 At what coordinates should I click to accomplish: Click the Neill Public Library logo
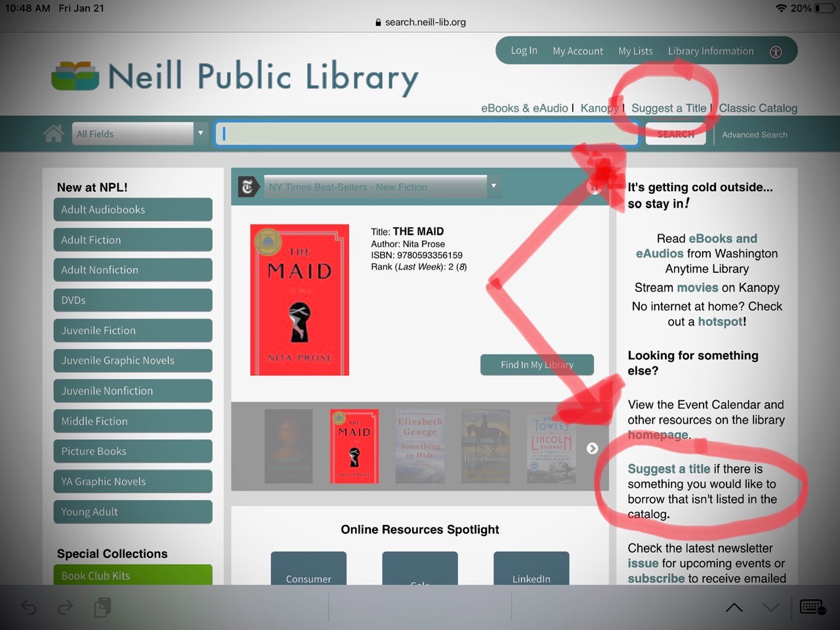tap(235, 77)
